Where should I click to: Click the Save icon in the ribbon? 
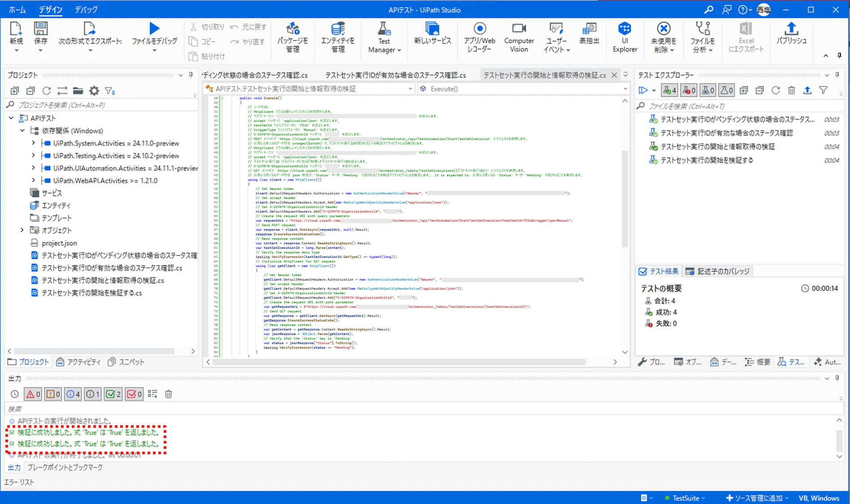point(41,29)
